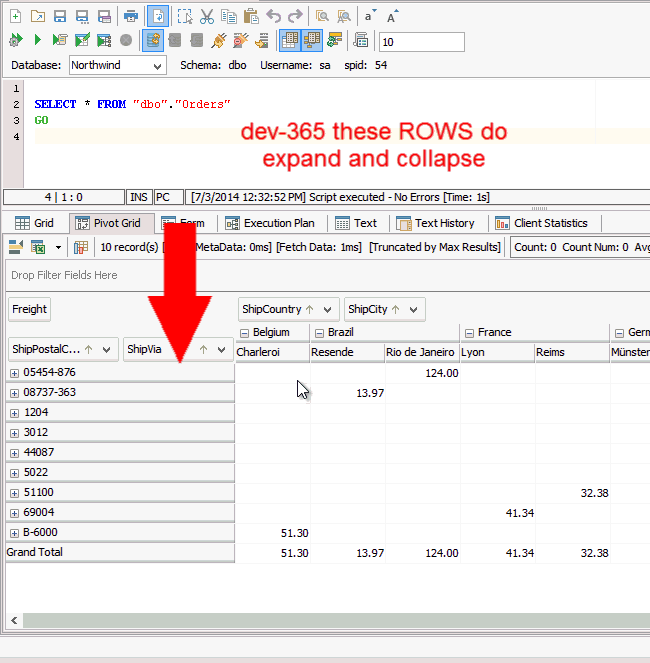Cut the selection using the scissors icon

[x=207, y=16]
